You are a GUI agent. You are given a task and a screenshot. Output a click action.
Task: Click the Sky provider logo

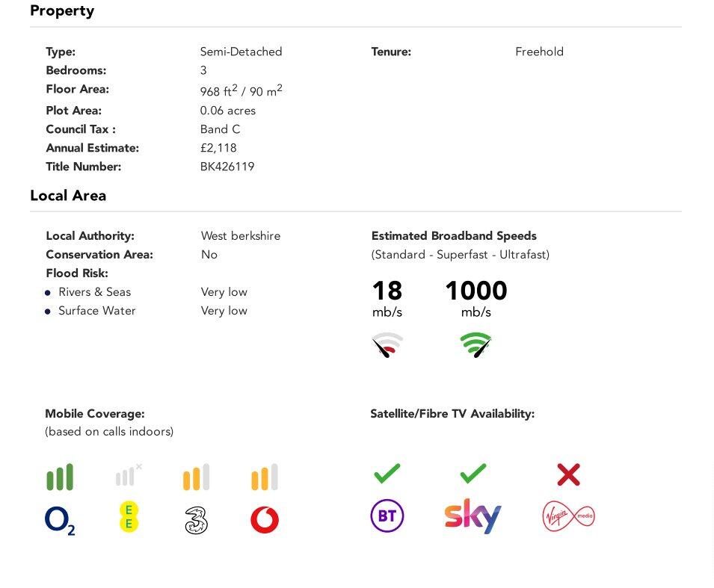point(473,516)
